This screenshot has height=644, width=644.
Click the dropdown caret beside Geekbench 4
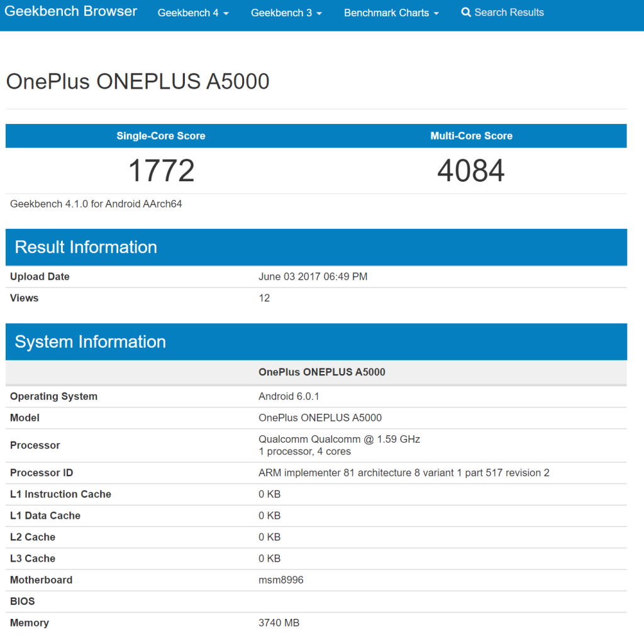click(x=225, y=13)
